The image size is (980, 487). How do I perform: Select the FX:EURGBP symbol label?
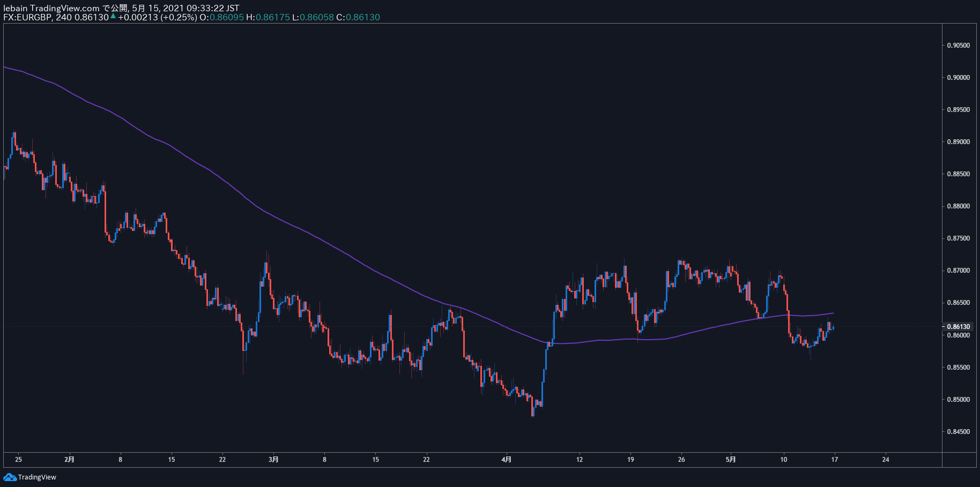click(x=27, y=17)
